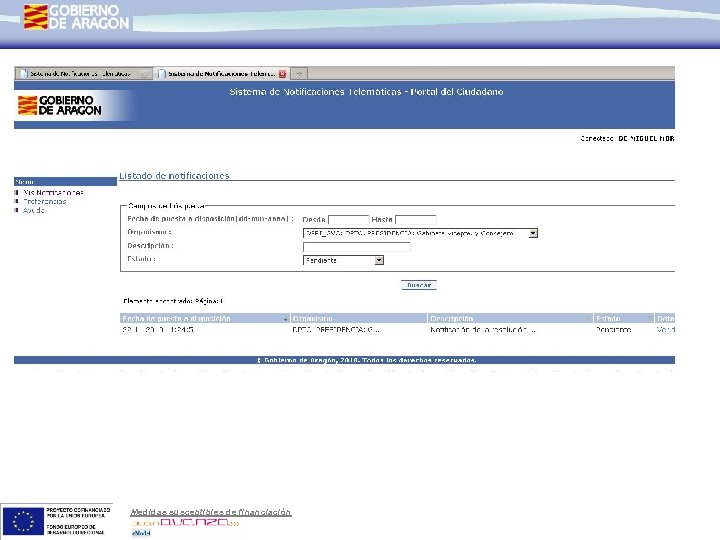The height and width of the screenshot is (540, 720).
Task: Click the Pendiente cell in the results row
Action: point(613,330)
